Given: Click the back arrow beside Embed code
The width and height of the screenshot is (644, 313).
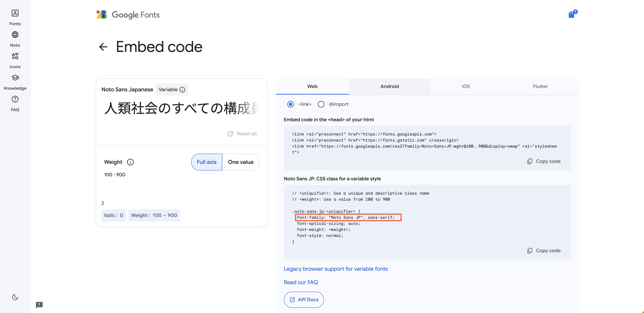Looking at the screenshot, I should [103, 47].
